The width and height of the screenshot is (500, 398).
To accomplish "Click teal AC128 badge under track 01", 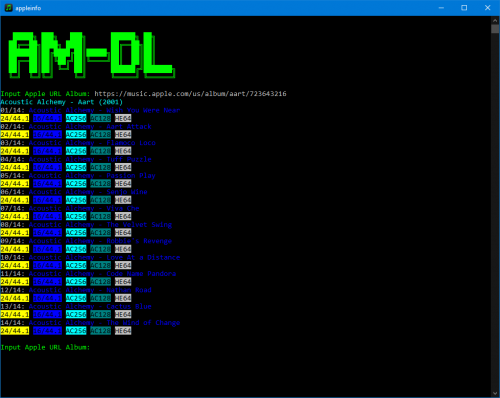I will coord(100,118).
